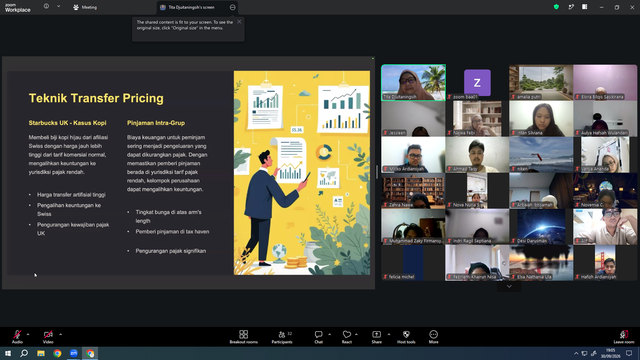
Task: Select Zahra Nawa's library background tile
Action: [x=413, y=191]
